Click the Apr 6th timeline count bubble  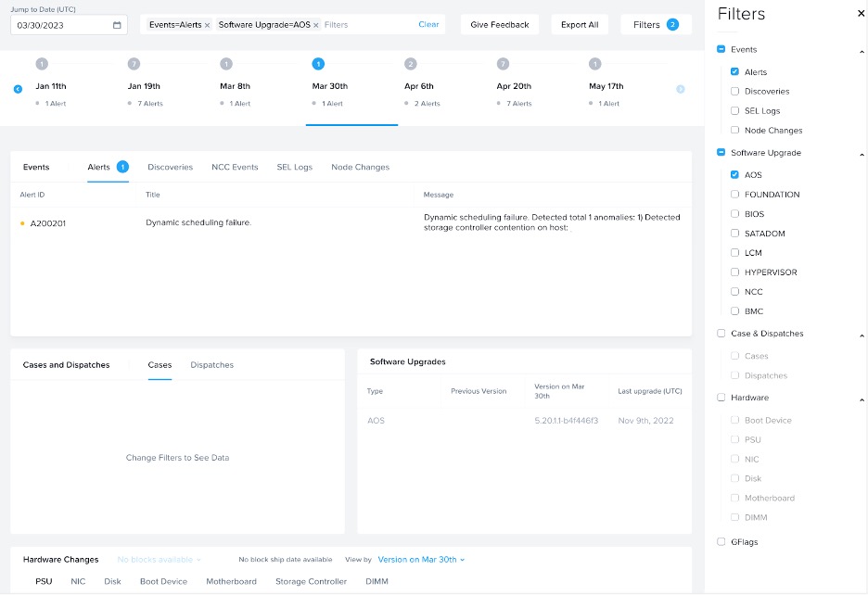tap(411, 64)
